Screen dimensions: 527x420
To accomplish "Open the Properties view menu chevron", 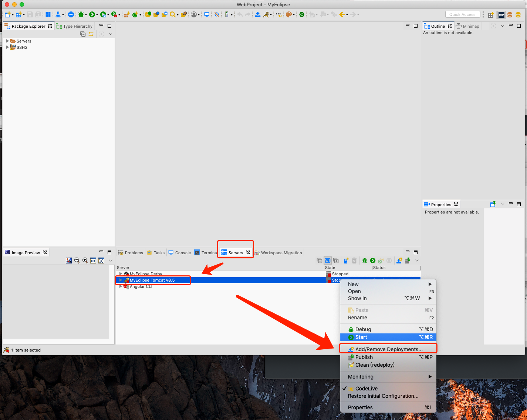I will pos(502,204).
